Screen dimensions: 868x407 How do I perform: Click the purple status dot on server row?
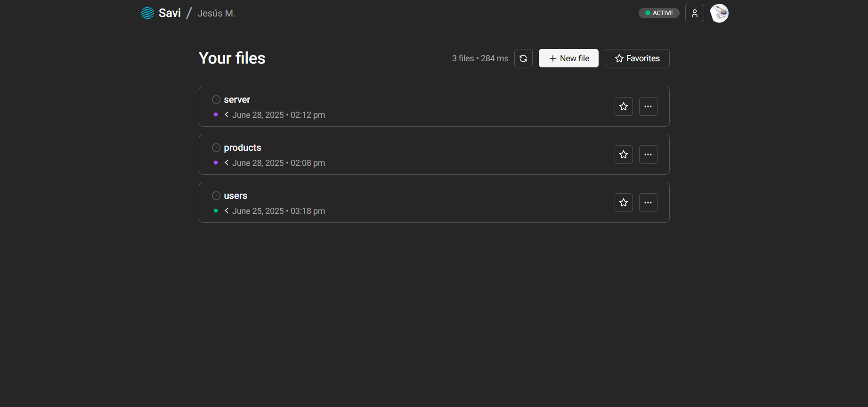(216, 114)
